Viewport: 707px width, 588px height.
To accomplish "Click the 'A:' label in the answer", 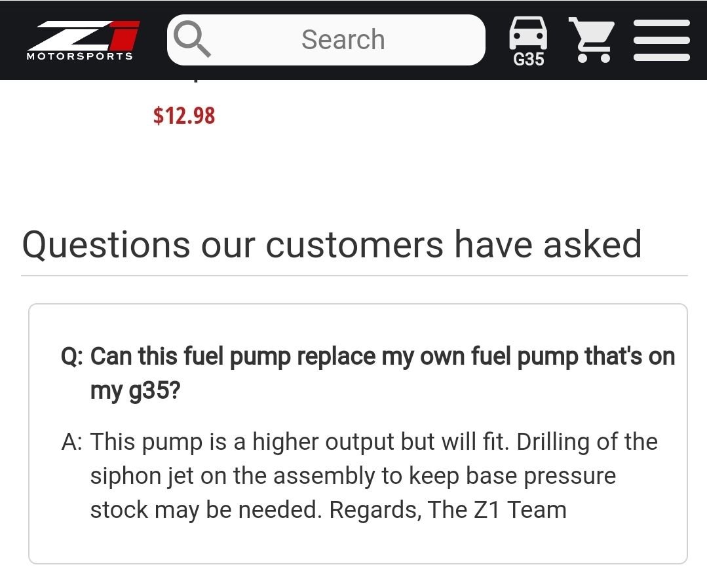I will (x=71, y=442).
